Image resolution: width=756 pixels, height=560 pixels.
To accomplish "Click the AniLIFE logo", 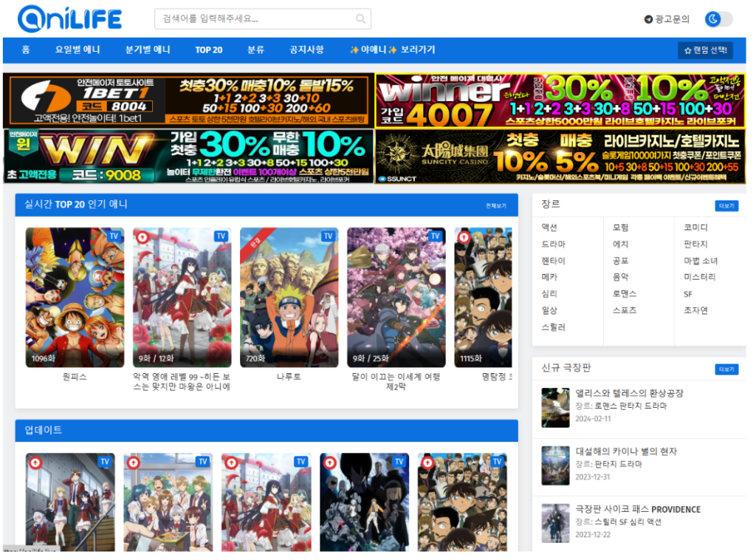I will pyautogui.click(x=69, y=18).
